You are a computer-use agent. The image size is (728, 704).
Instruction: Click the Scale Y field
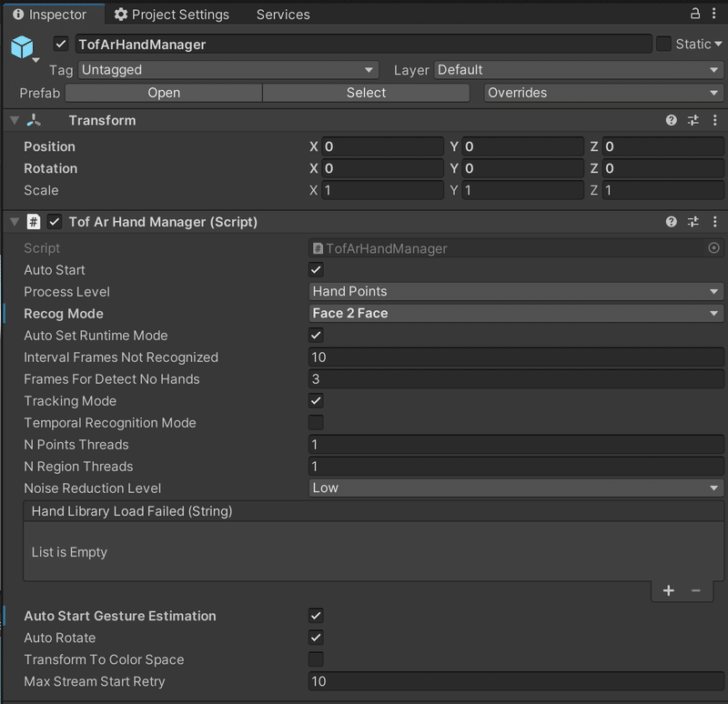point(522,190)
